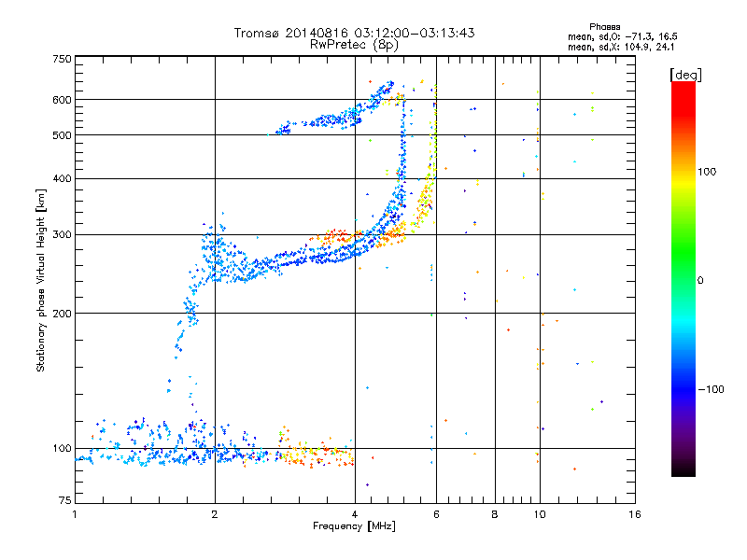This screenshot has height=560, width=747.
Task: Click the '[deg]' colorbar unit label
Action: tap(685, 75)
